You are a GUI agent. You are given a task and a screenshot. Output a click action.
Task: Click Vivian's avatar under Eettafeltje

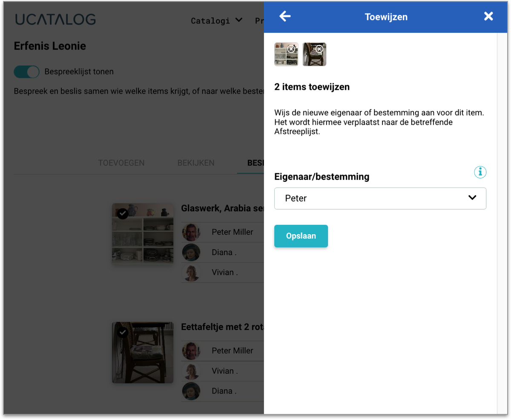(191, 371)
